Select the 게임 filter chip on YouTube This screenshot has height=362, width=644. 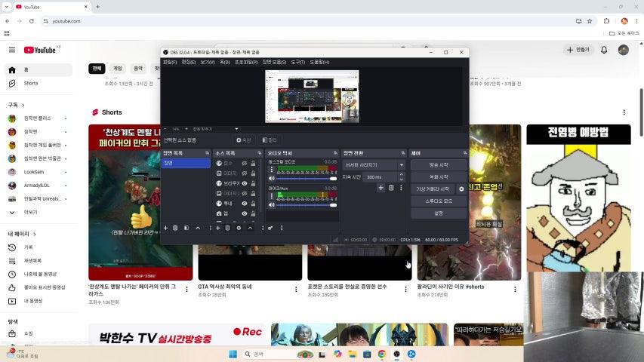click(x=118, y=68)
